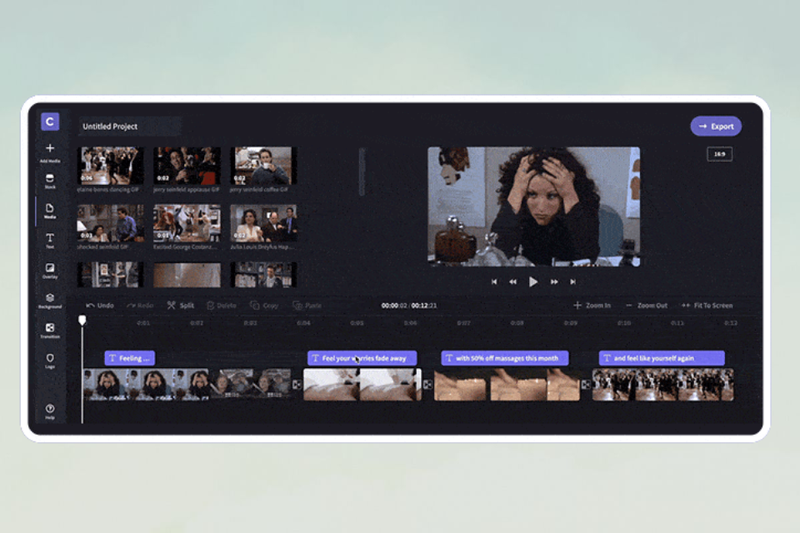Screen dimensions: 800x533
Task: Click Fit To Screen
Action: point(707,305)
